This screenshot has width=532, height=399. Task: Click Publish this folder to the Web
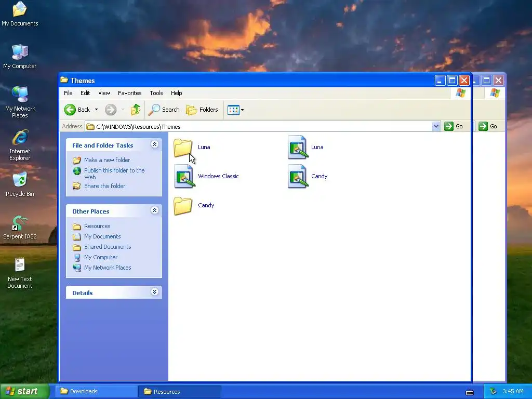click(109, 174)
